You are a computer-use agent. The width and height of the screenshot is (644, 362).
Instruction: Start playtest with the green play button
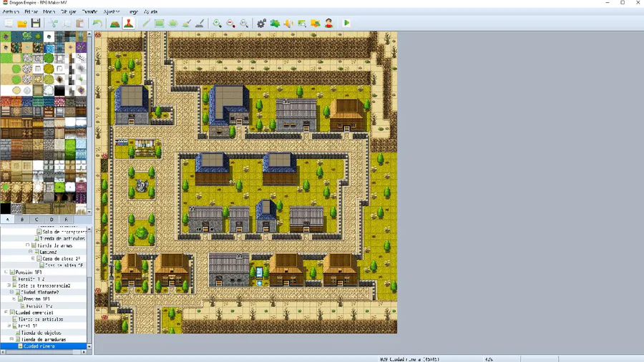click(x=346, y=24)
